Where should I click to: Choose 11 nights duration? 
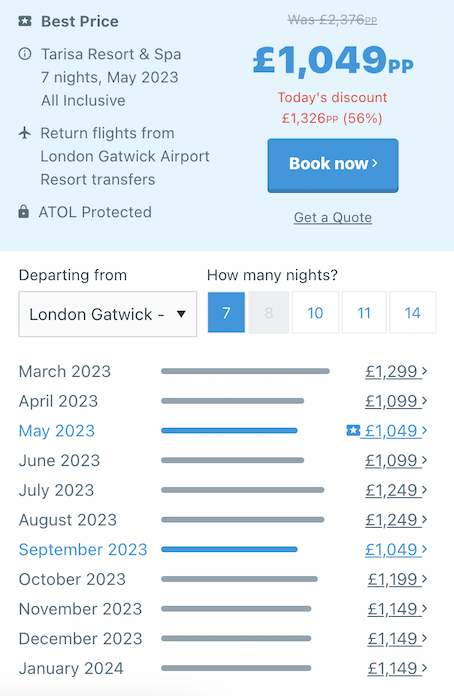coord(364,312)
